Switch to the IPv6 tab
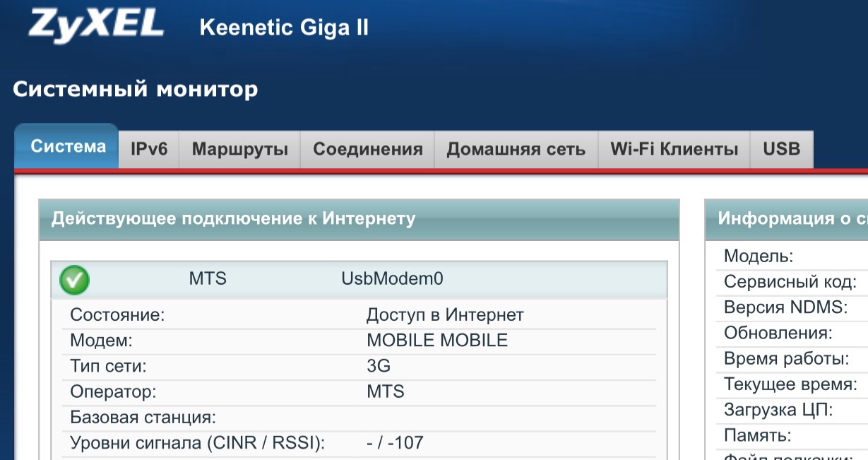This screenshot has height=460, width=868. [x=149, y=149]
